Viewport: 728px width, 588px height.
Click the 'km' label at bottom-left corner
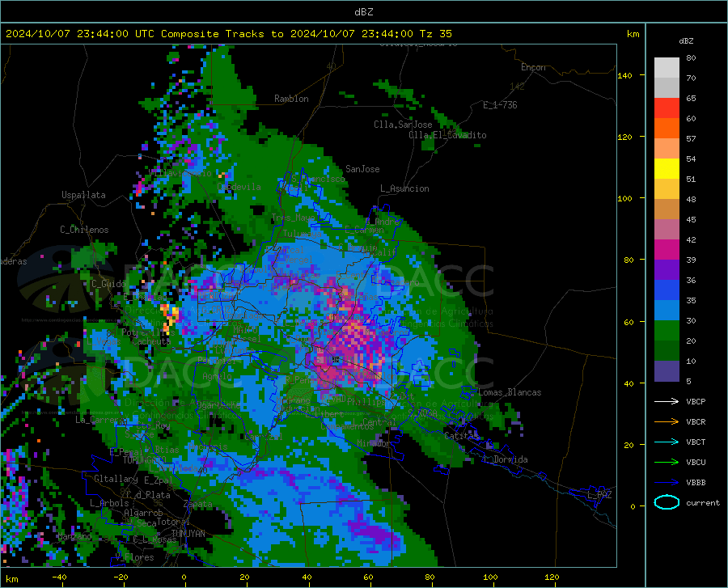pos(11,579)
